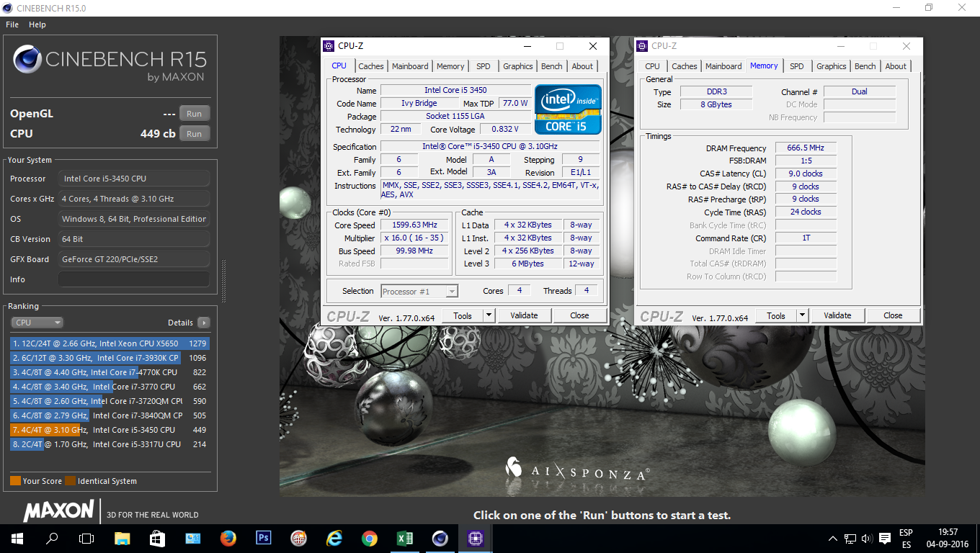
Task: Launch Photoshop from the taskbar
Action: pyautogui.click(x=264, y=539)
